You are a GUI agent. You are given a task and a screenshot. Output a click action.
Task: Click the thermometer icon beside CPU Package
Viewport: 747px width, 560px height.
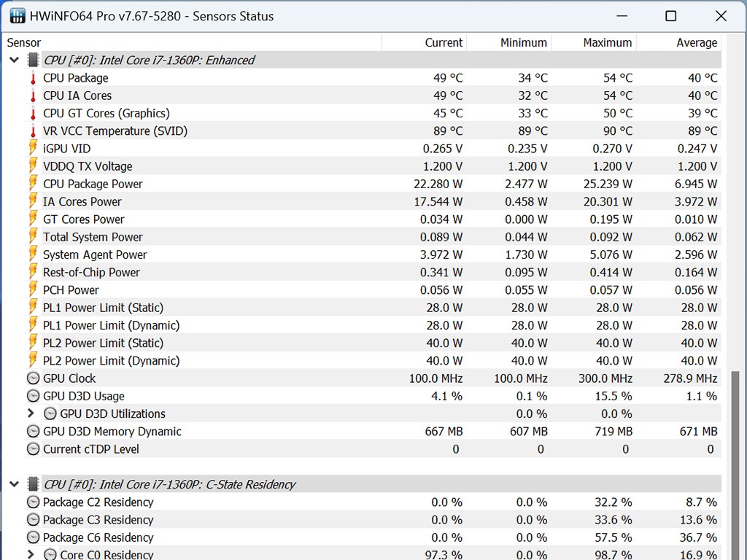(x=33, y=78)
